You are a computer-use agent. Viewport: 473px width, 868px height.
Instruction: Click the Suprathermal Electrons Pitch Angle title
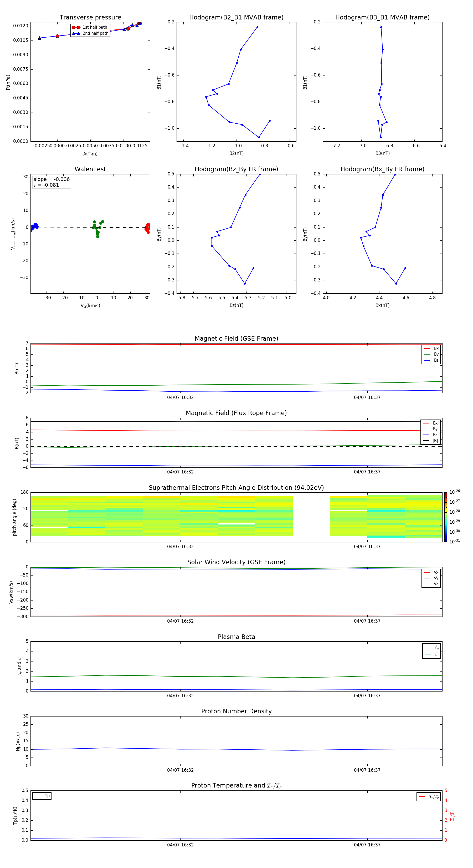[x=236, y=488]
